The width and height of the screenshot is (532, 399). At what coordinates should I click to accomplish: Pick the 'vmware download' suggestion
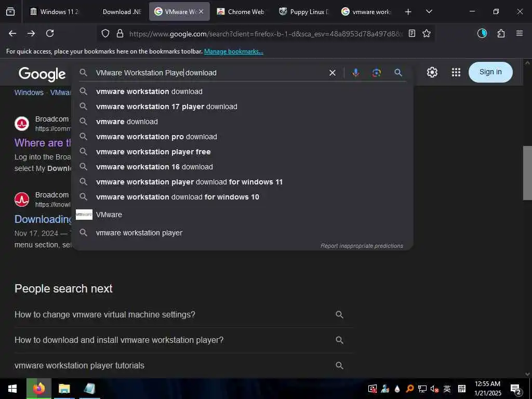click(242, 122)
